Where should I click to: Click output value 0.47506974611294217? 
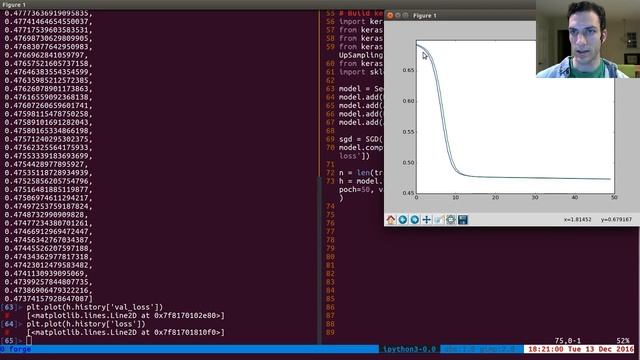click(48, 198)
